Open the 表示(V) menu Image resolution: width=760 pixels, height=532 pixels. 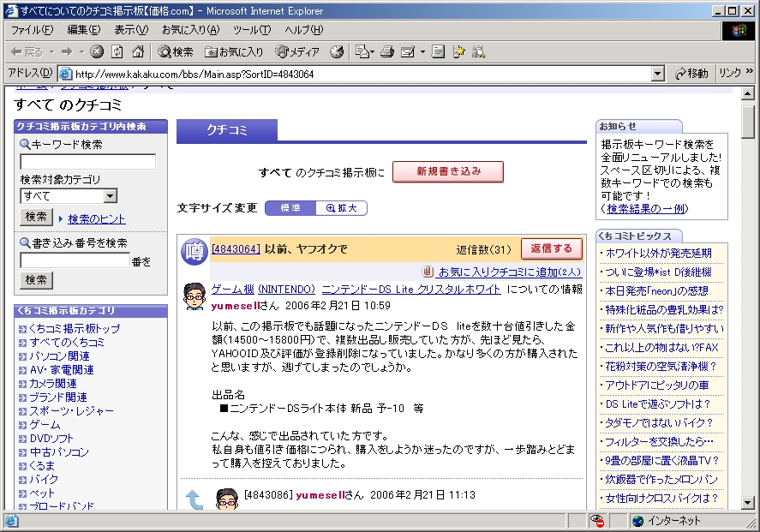tap(131, 30)
